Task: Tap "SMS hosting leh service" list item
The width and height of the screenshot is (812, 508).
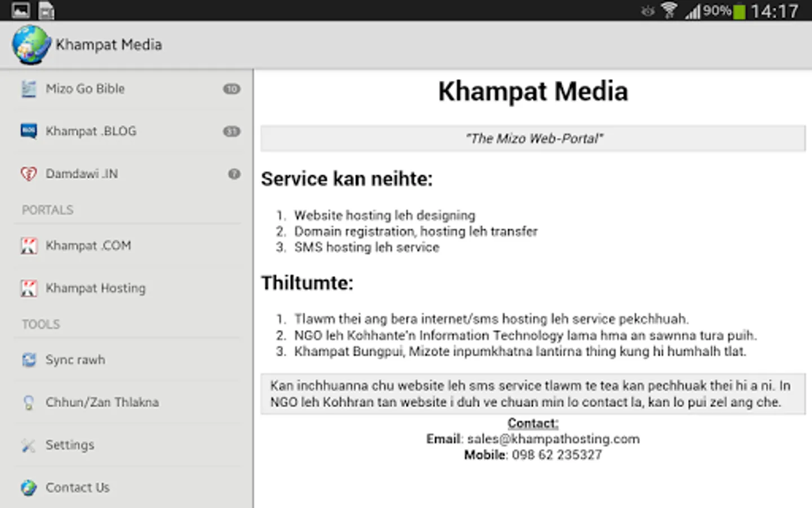Action: (367, 247)
